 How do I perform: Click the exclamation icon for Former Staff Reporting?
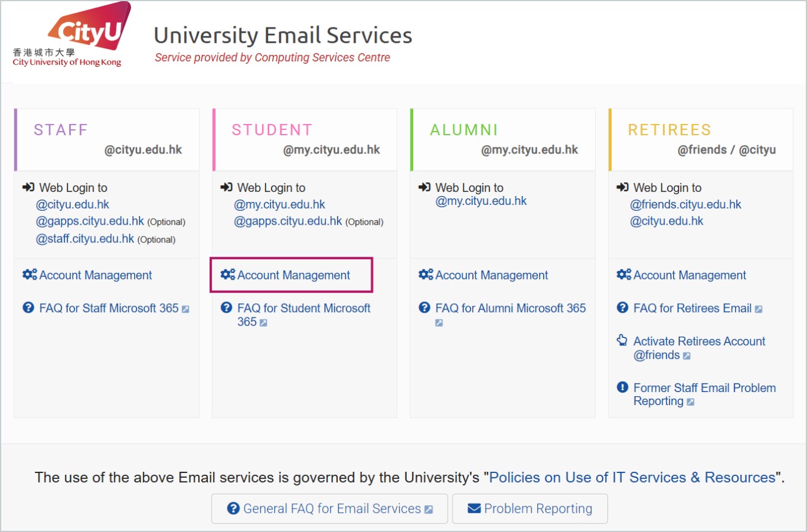click(622, 388)
